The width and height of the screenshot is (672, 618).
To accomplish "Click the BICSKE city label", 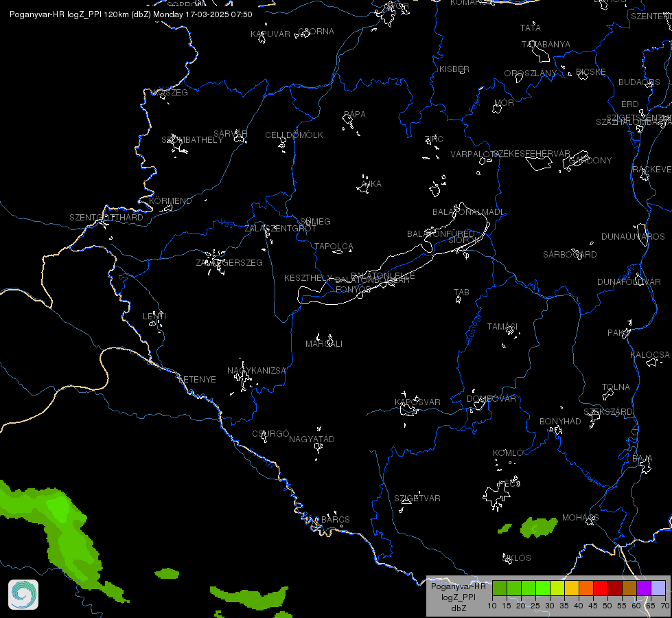I will [x=591, y=72].
